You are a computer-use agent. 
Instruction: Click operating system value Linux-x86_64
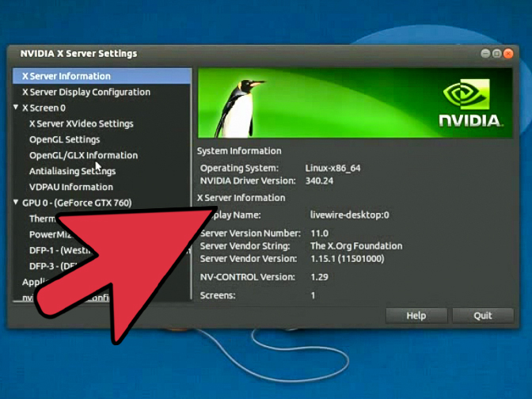coord(332,169)
